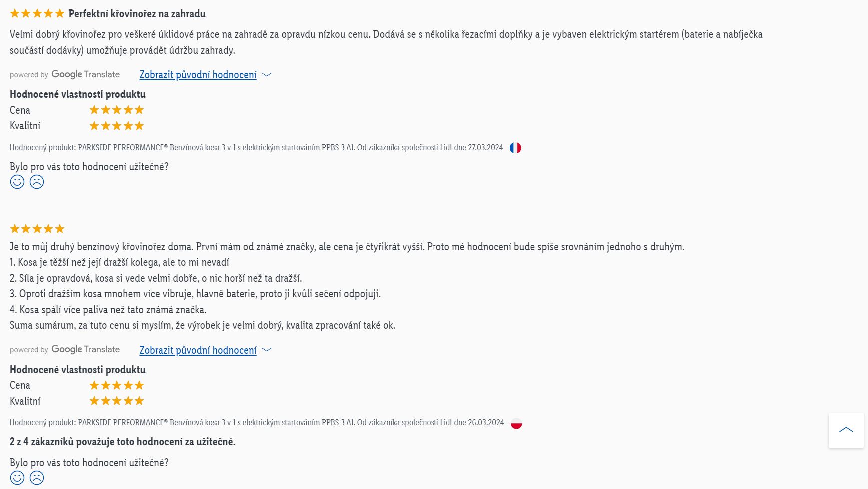Image resolution: width=868 pixels, height=489 pixels.
Task: Expand chevron beside 'Zobrazit původní hodnocení' in second review
Action: [267, 350]
